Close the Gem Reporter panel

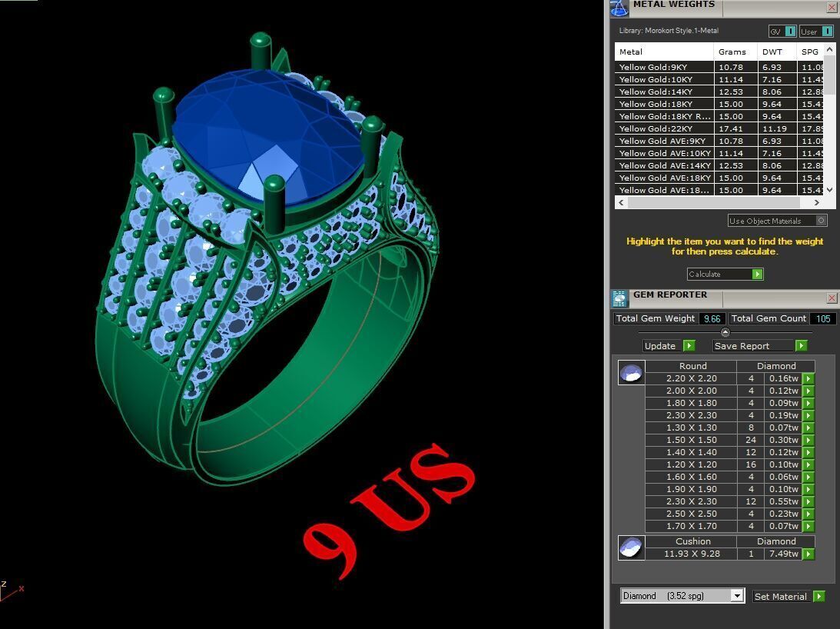tap(832, 298)
